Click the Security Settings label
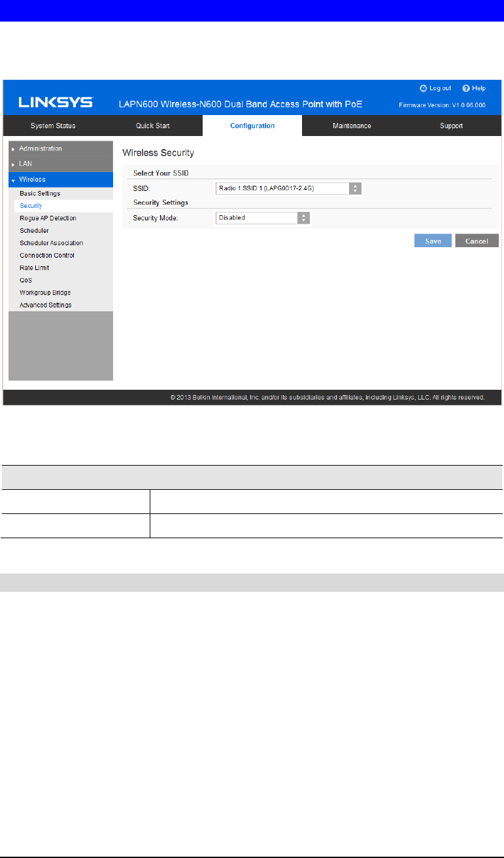504x858 pixels. [161, 203]
